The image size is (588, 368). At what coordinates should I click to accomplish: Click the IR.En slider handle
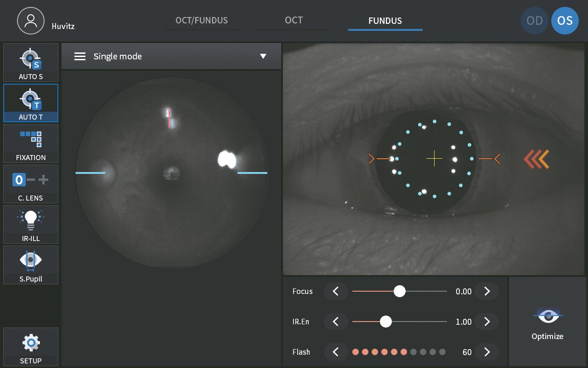[x=386, y=322]
